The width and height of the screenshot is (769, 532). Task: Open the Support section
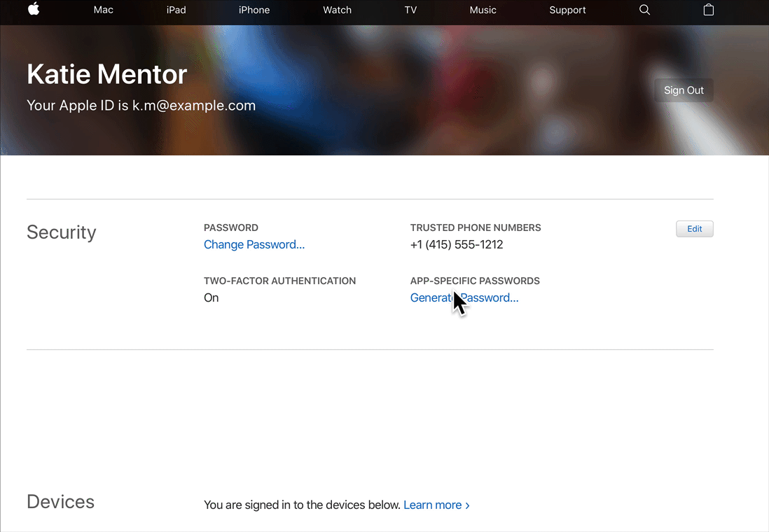(x=567, y=10)
